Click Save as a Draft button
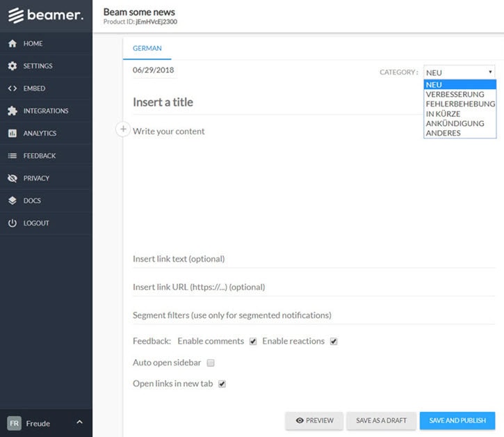This screenshot has height=437, width=504. click(x=381, y=420)
